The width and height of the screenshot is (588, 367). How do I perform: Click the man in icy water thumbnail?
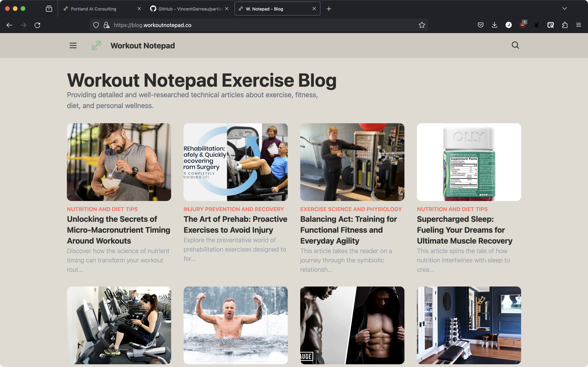(x=235, y=325)
